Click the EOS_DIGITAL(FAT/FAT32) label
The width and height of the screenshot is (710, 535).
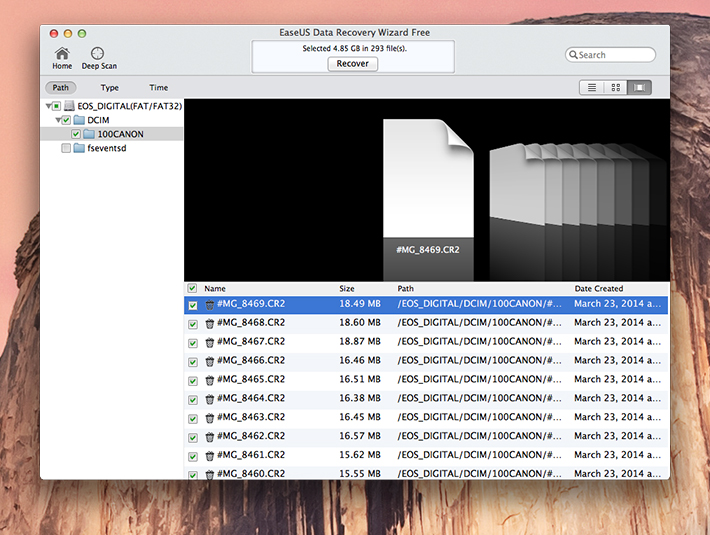130,106
